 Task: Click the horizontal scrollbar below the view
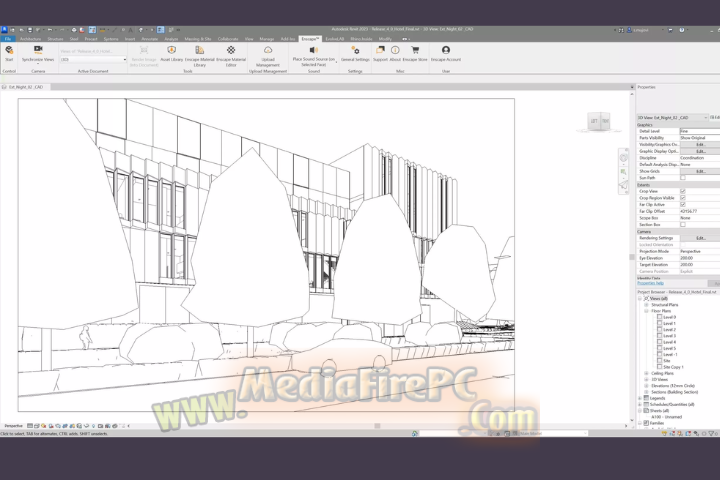(x=377, y=426)
